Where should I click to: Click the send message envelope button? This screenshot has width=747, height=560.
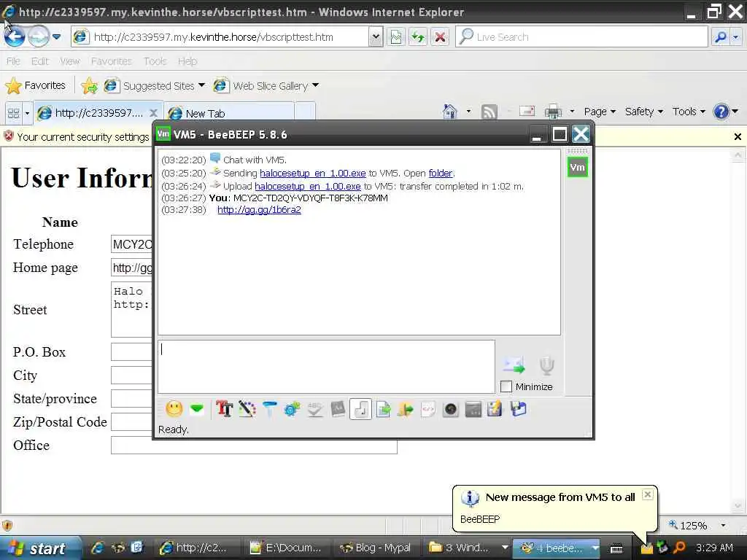(514, 365)
